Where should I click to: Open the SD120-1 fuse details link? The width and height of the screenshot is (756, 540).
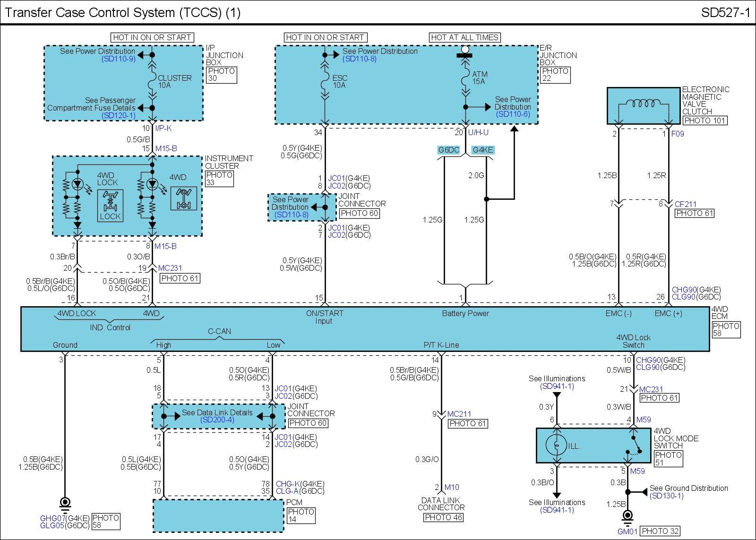tap(118, 115)
